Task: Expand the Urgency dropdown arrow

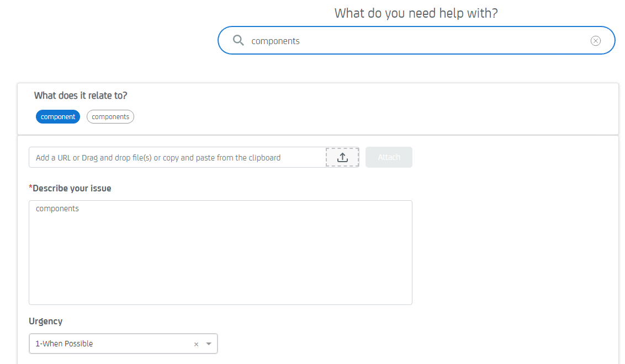Action: 209,344
